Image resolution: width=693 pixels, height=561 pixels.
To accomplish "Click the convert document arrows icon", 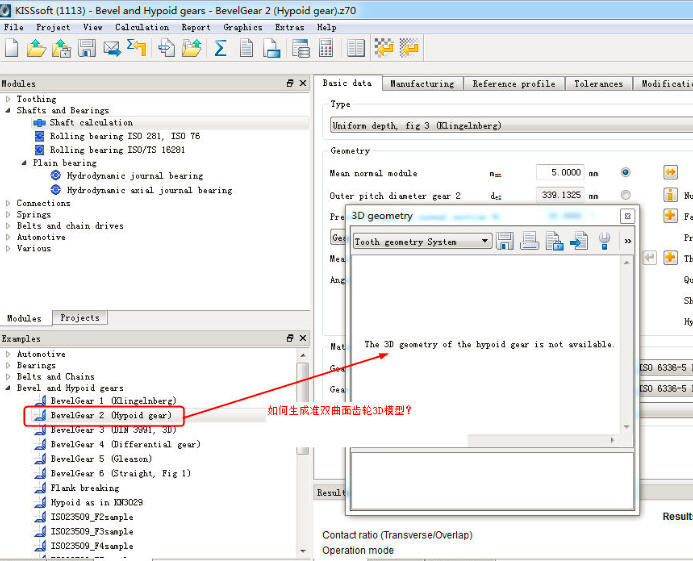I will (167, 48).
